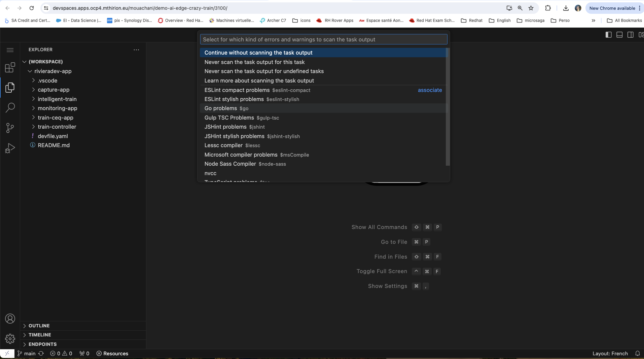Choose Go problems matcher option
644x359 pixels.
226,108
